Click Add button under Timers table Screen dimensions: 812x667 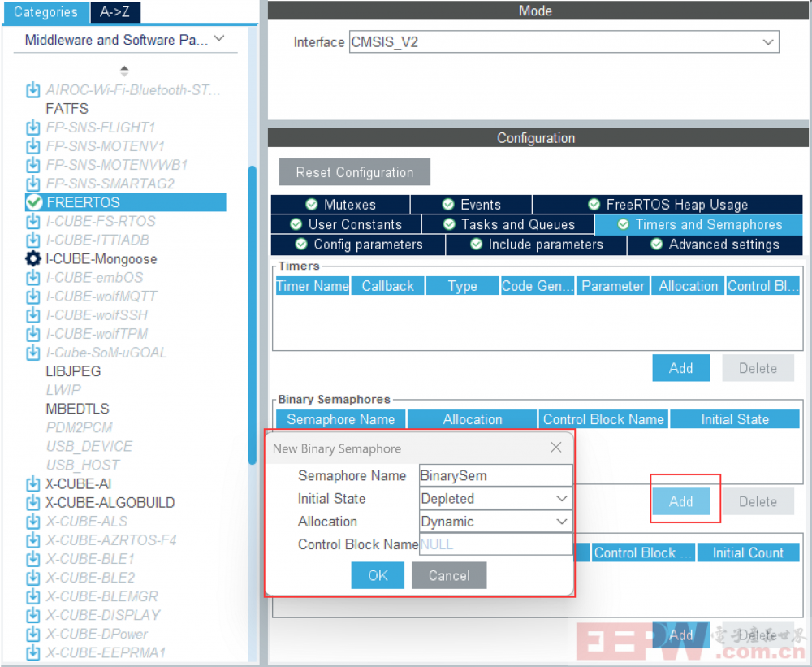tap(680, 368)
